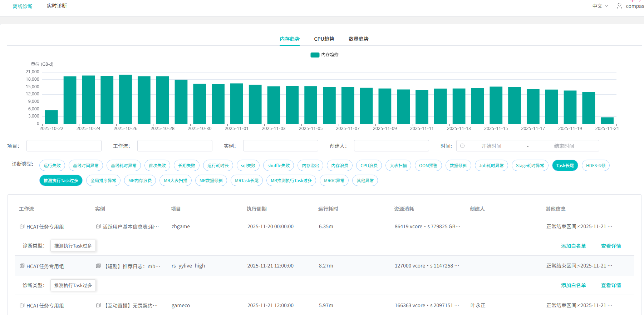Open the 中文 language dropdown

600,6
